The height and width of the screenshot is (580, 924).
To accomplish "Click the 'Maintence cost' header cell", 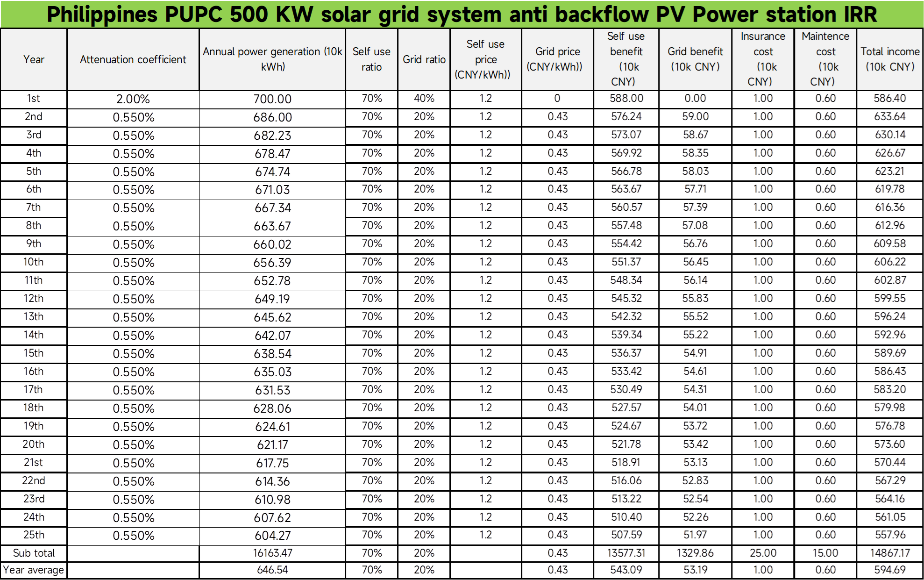I will pyautogui.click(x=825, y=59).
